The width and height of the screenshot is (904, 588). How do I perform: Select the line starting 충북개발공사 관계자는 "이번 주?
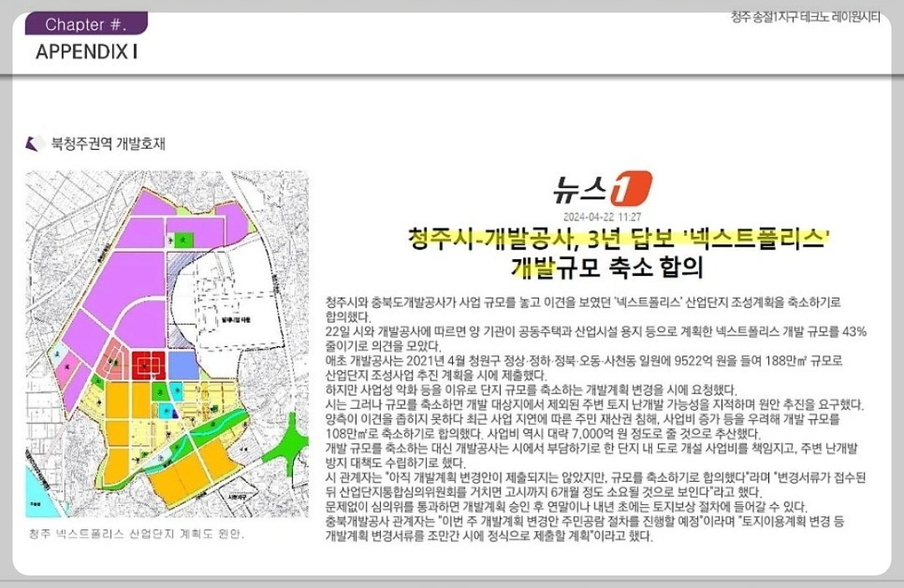(x=585, y=522)
